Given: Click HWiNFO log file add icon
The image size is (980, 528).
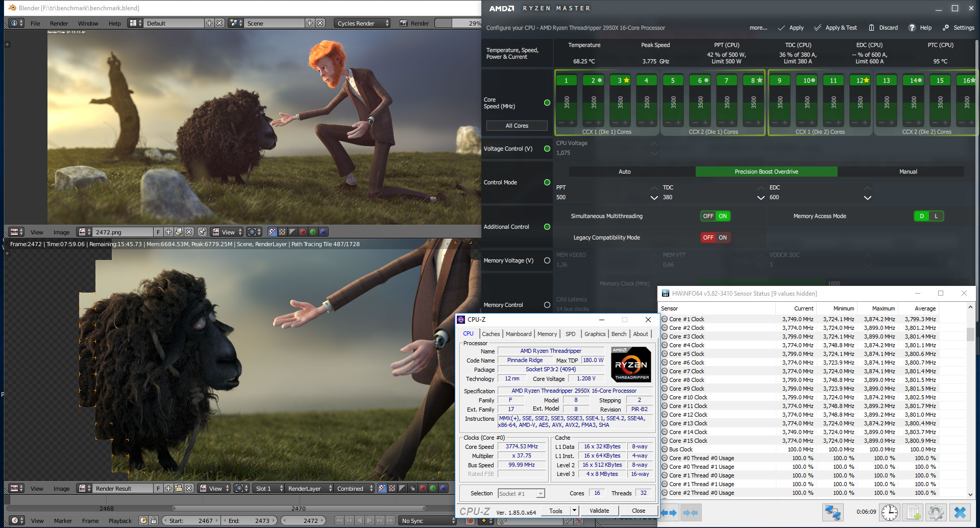Looking at the screenshot, I should pyautogui.click(x=913, y=512).
